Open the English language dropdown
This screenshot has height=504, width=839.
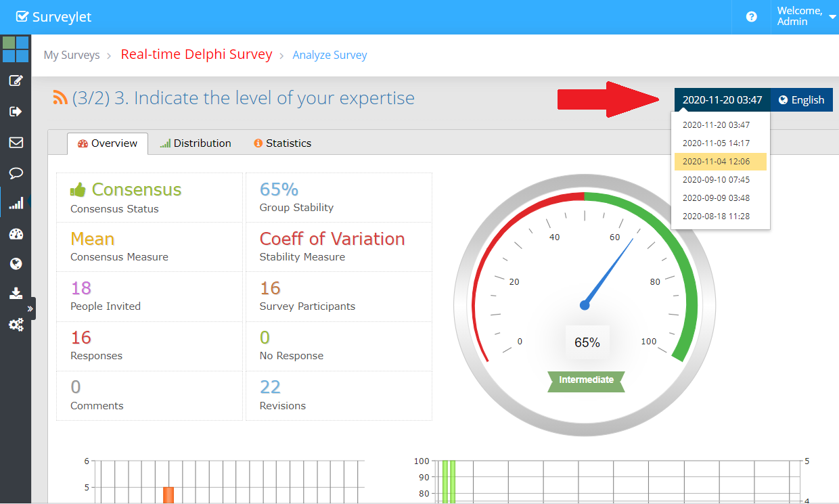point(801,100)
